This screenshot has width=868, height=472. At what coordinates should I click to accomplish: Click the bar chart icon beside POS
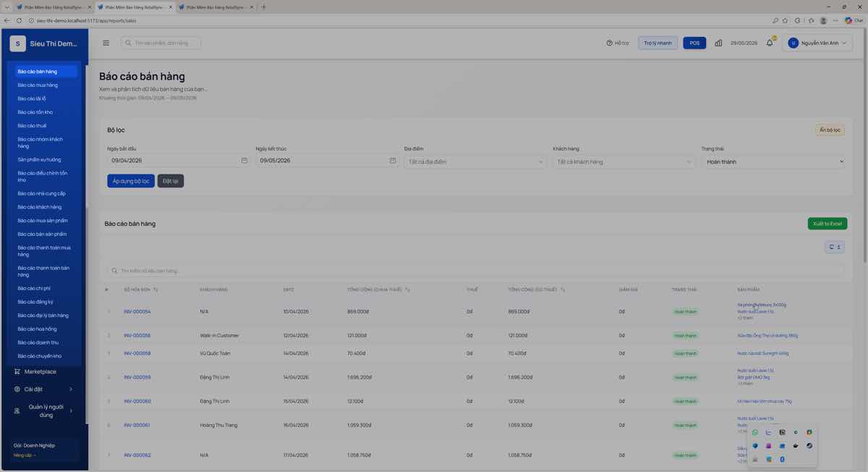click(x=718, y=43)
